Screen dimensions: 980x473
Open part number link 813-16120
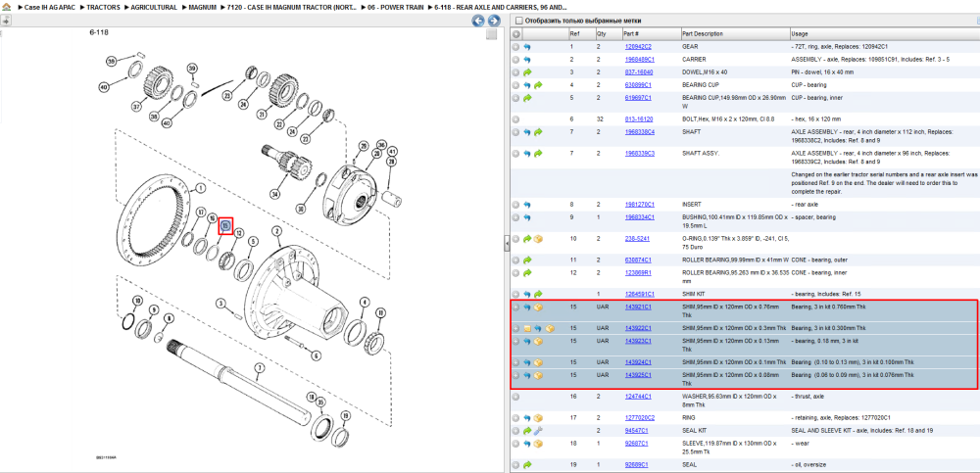click(639, 118)
